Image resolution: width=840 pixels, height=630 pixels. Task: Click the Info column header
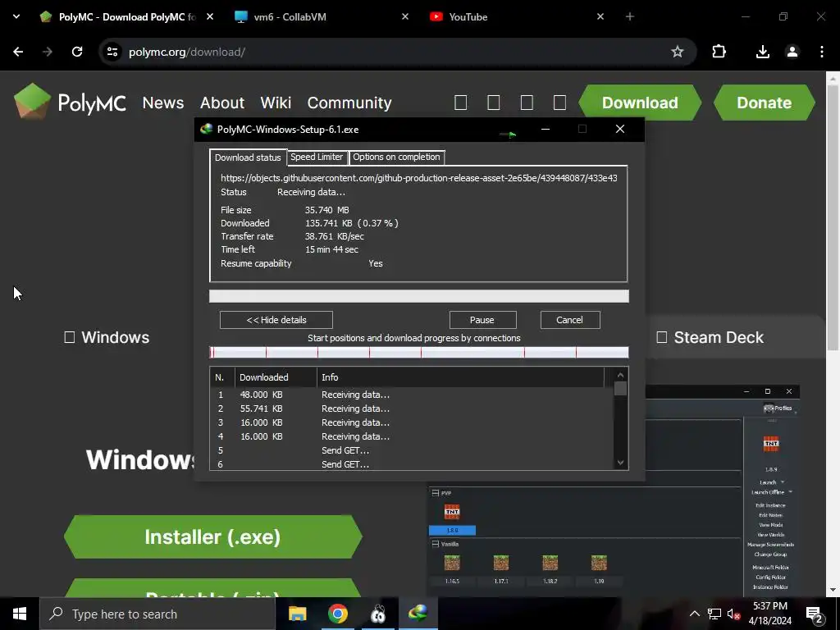[x=461, y=377]
